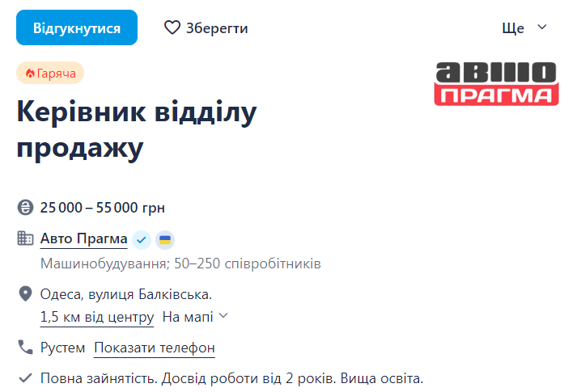Click the hryvnia salary icon

(x=25, y=208)
